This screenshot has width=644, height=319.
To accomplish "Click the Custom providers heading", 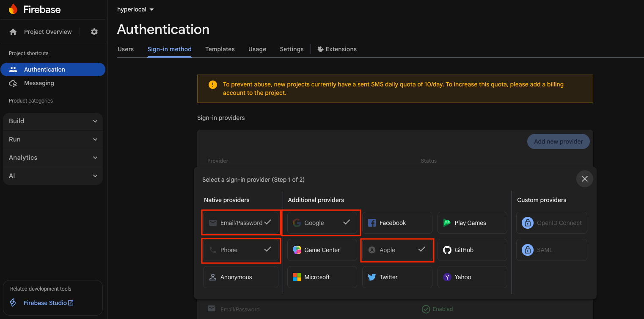I will point(542,200).
